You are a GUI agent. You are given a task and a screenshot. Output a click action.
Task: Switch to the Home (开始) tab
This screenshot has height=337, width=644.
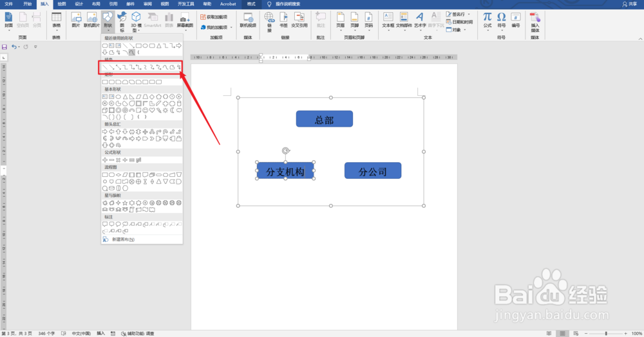coord(27,4)
